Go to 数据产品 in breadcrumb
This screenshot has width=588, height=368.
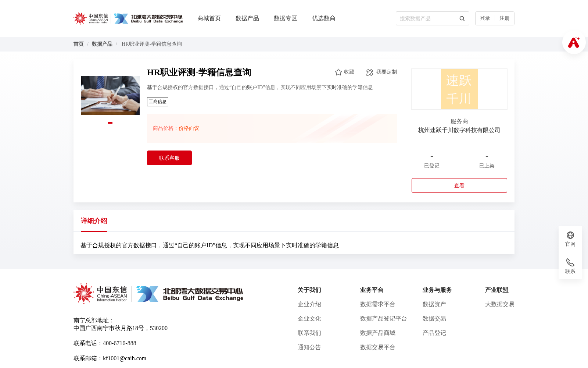[x=102, y=44]
